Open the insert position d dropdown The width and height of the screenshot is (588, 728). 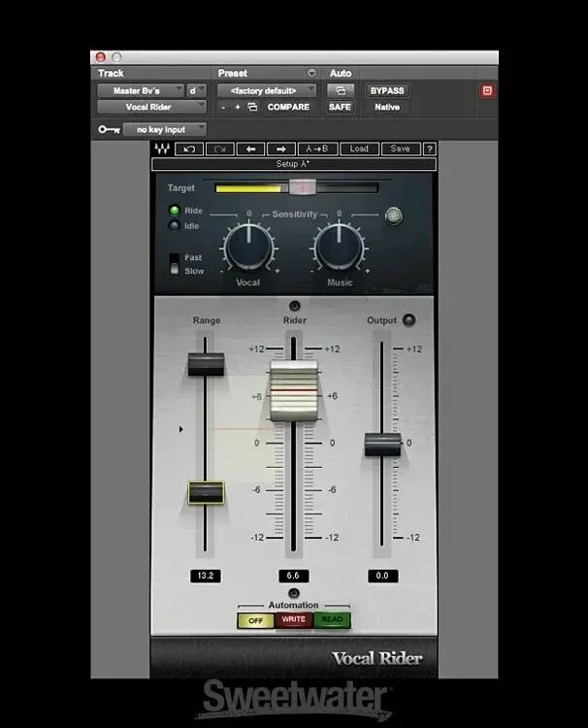196,90
